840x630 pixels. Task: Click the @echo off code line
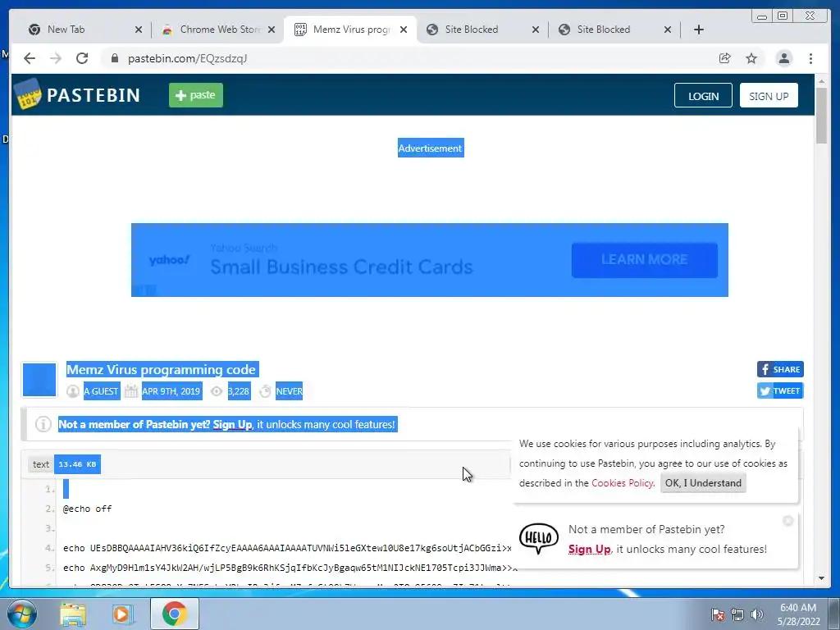87,509
